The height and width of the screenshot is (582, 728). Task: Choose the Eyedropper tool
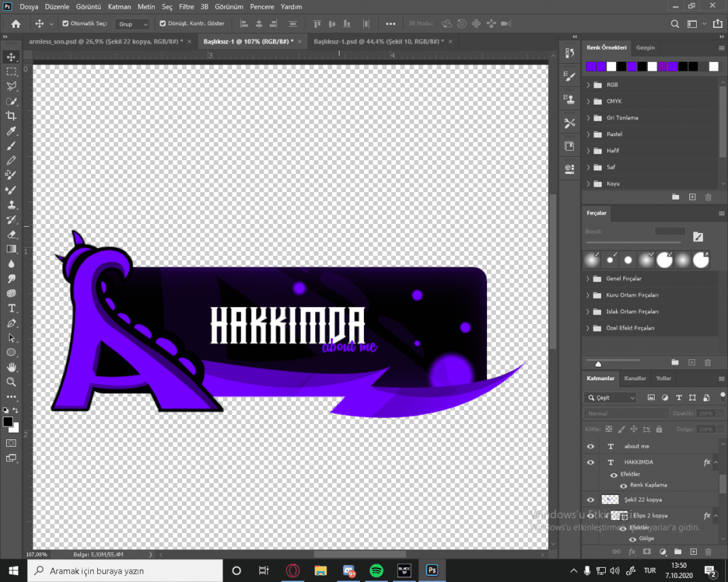[11, 131]
